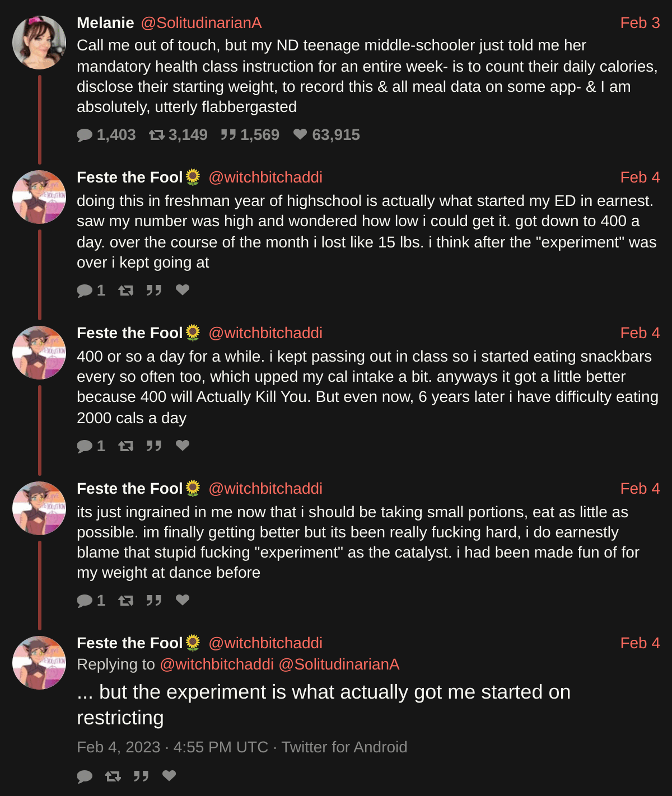Click @SolitudinarianA in the 'Replying to' line
Screen dimensions: 672x796
coord(339,664)
